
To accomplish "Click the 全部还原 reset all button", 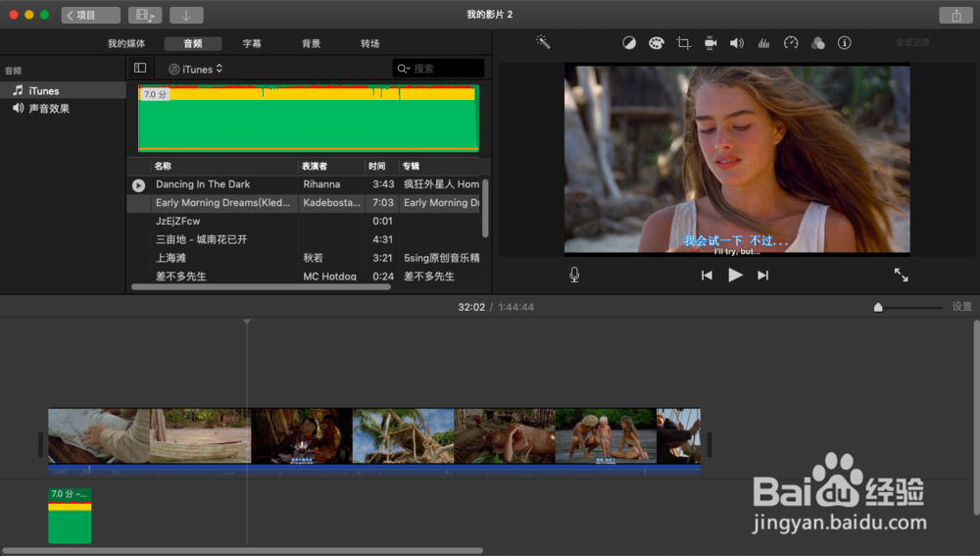I will coord(912,42).
